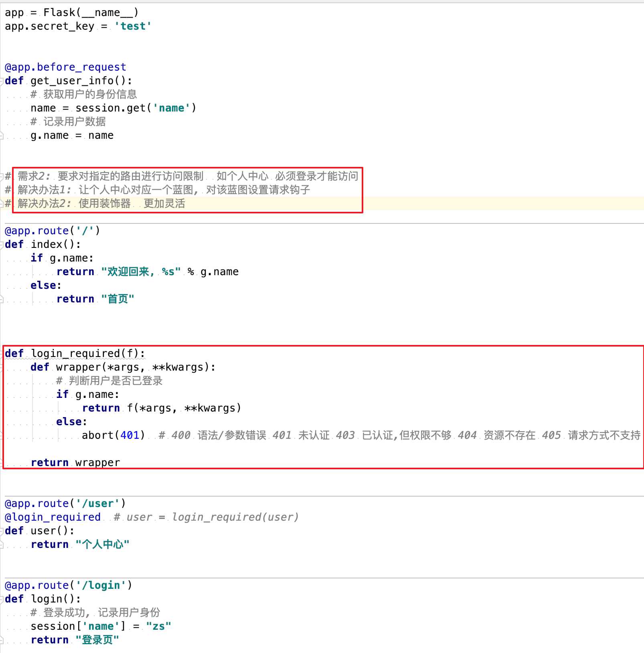Click the @app.route('/') decorator

53,231
